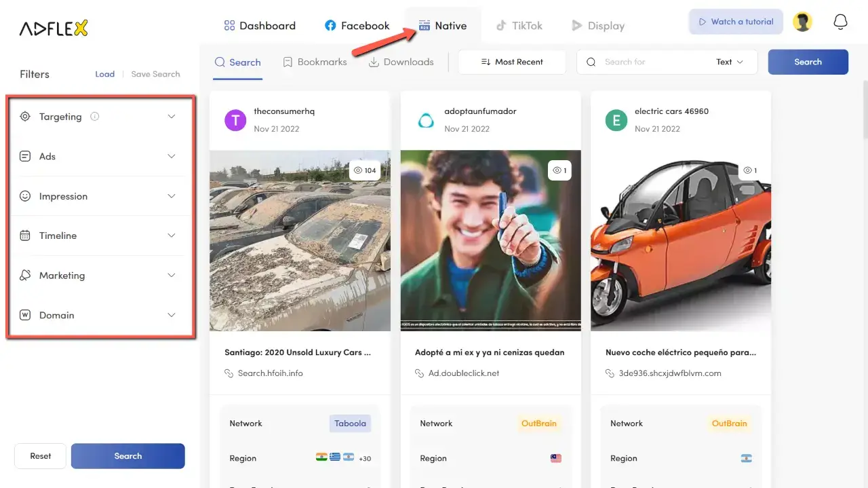
Task: Click the Taboola network badge
Action: point(350,423)
